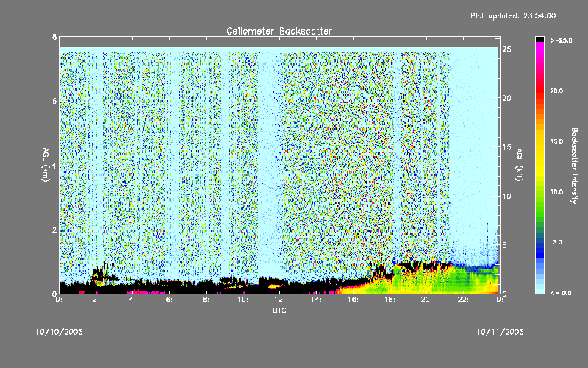Pick the black segment atop the colorbar

coord(539,39)
